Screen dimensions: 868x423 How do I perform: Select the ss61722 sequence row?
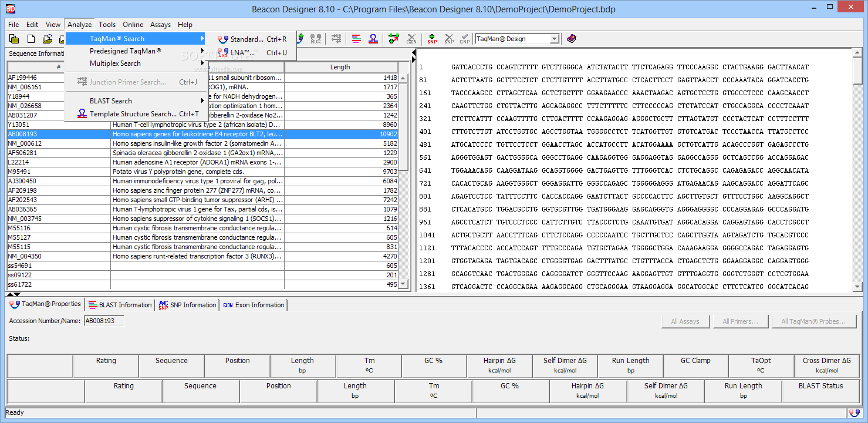click(x=202, y=284)
